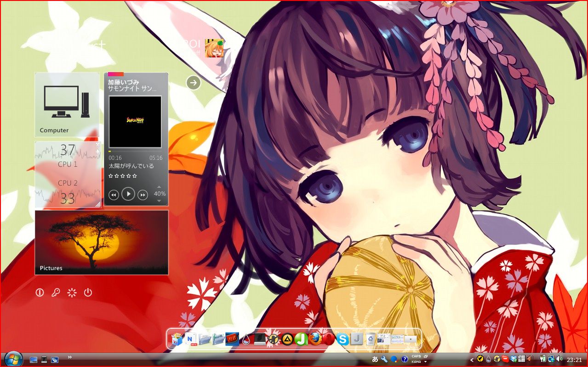Launch Opera from the dock
The height and width of the screenshot is (367, 588).
click(328, 339)
